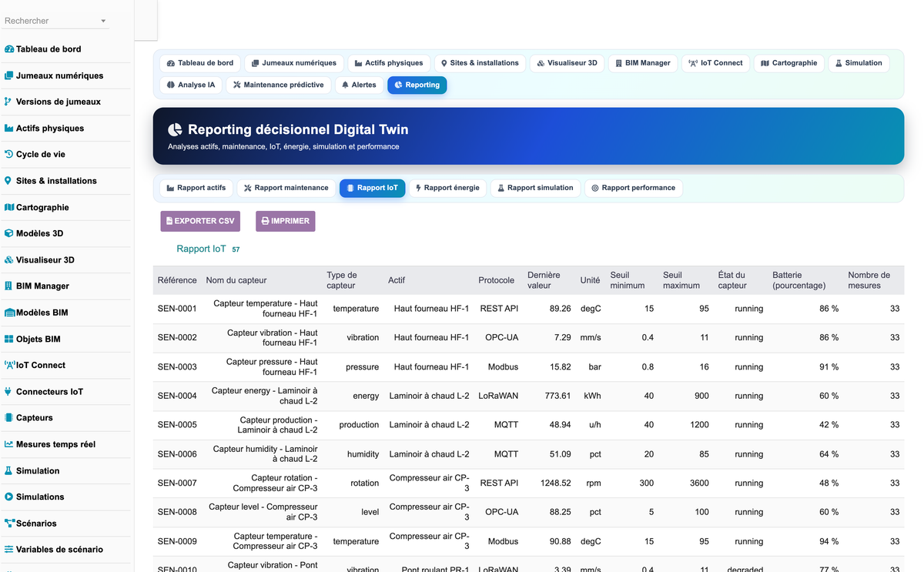
Task: Open Jumeaux numériques sidebar icon
Action: [x=9, y=75]
